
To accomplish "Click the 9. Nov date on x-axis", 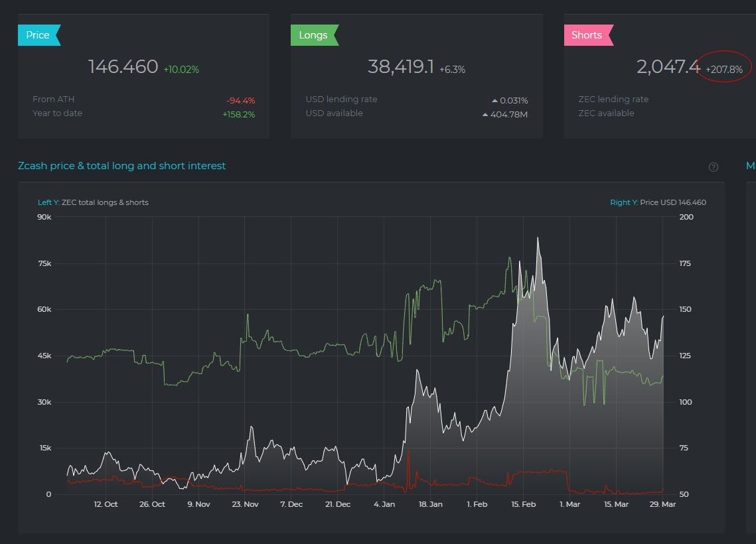I will (x=198, y=504).
